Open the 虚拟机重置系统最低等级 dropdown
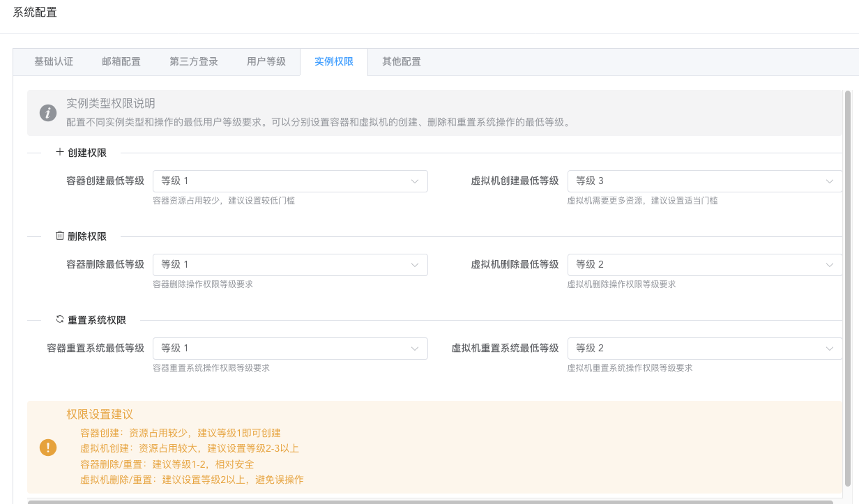The width and height of the screenshot is (859, 504). point(704,349)
